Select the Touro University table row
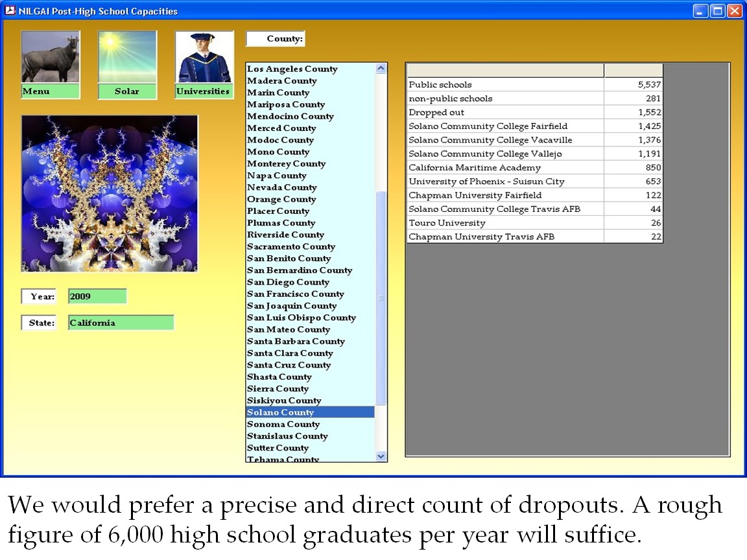Image resolution: width=747 pixels, height=560 pixels. (506, 223)
